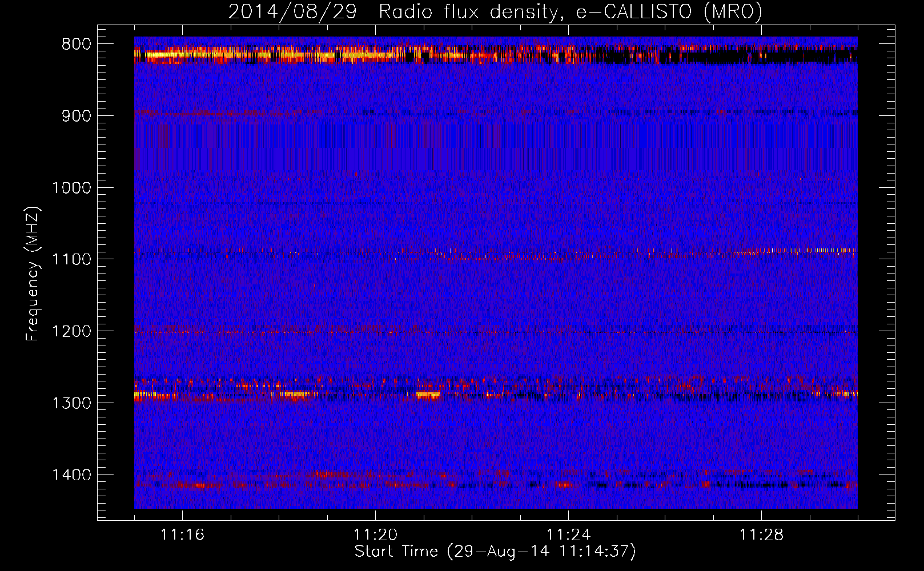Click the 1300 frequency tick label
Image resolution: width=924 pixels, height=571 pixels.
click(x=71, y=403)
